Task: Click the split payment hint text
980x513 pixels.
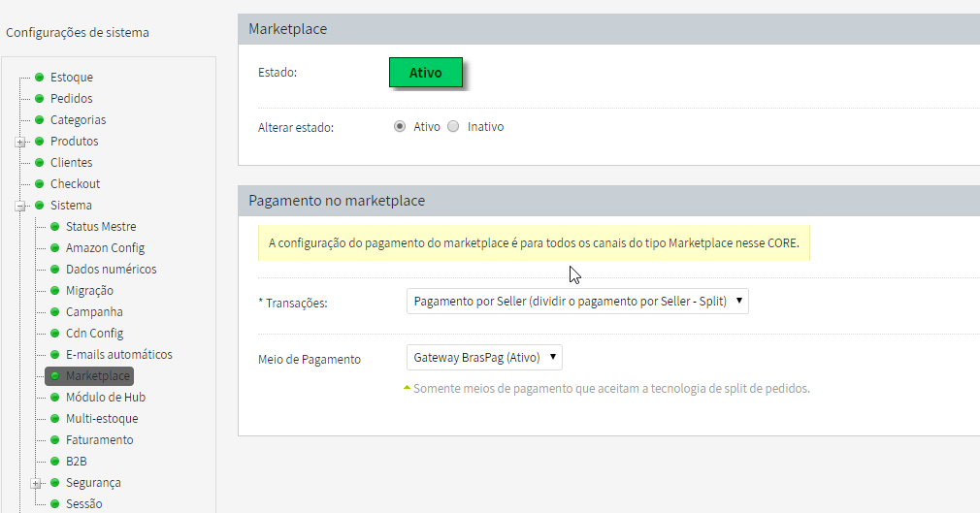Action: coord(611,389)
